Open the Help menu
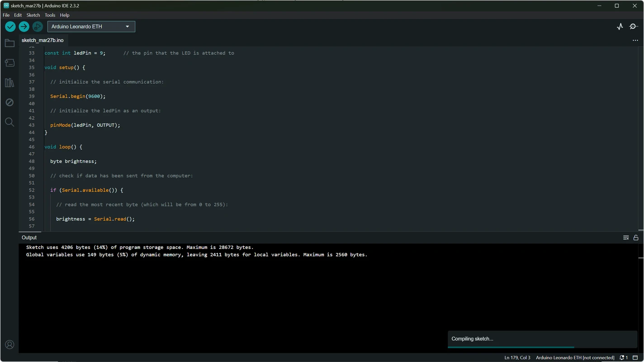Image resolution: width=644 pixels, height=362 pixels. point(65,15)
